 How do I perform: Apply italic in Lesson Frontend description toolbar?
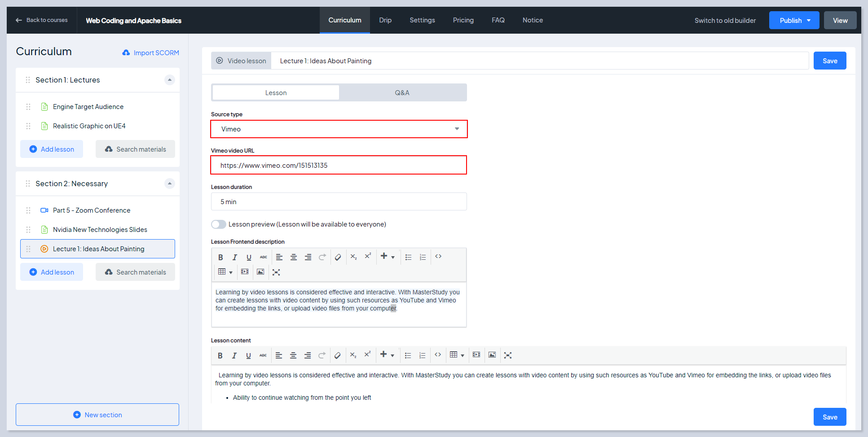(234, 257)
